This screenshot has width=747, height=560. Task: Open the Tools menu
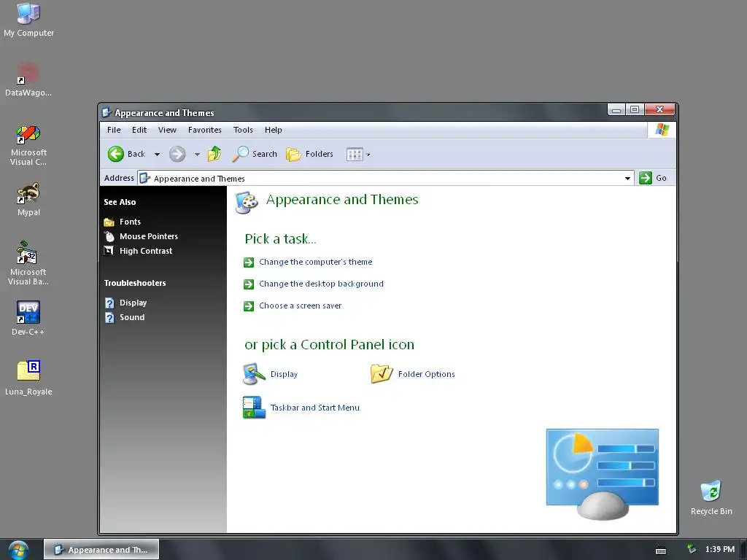(x=243, y=130)
